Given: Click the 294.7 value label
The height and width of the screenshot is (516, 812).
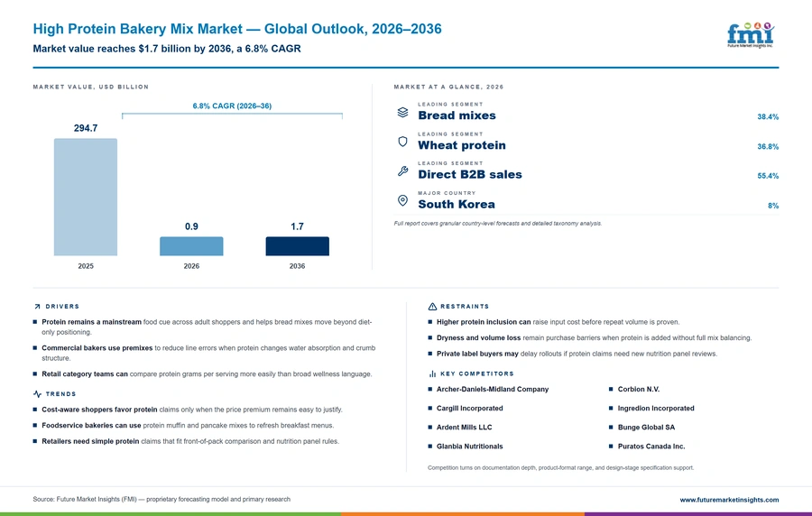Looking at the screenshot, I should tap(86, 128).
